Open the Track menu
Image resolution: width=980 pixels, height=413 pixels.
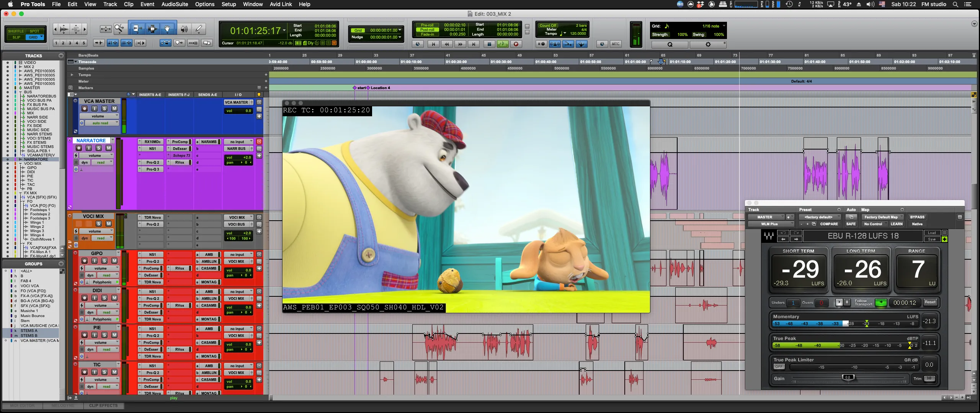pos(110,4)
